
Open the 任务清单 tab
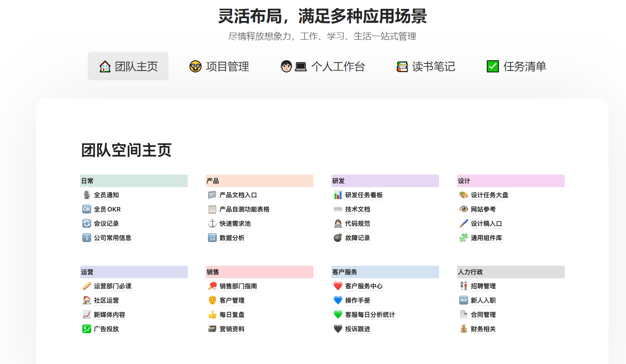(516, 67)
